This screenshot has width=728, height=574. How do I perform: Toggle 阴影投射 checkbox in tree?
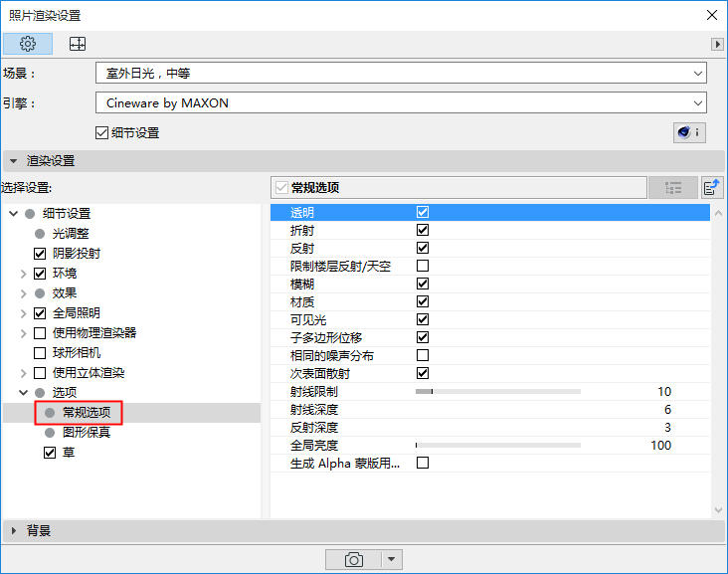tap(40, 254)
